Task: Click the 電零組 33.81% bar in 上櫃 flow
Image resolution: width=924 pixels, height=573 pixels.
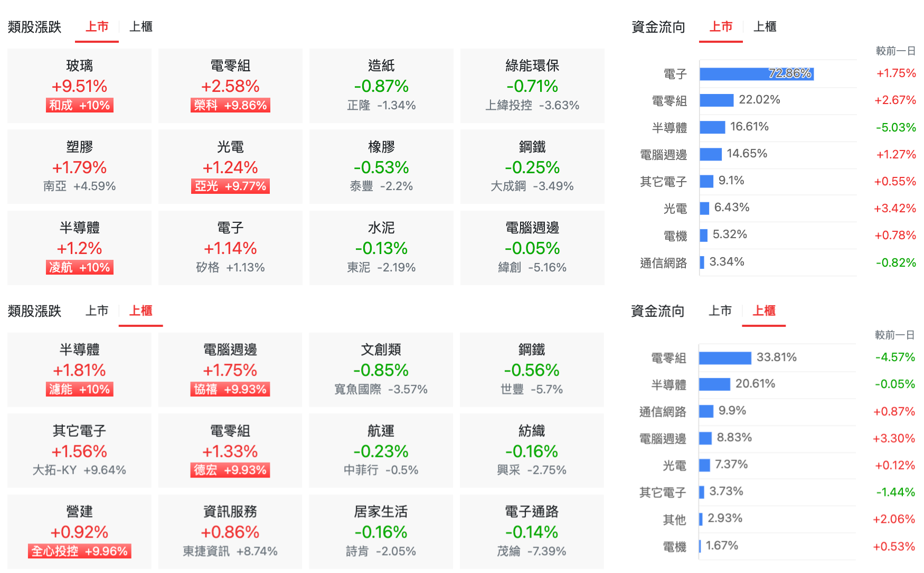Action: (726, 358)
